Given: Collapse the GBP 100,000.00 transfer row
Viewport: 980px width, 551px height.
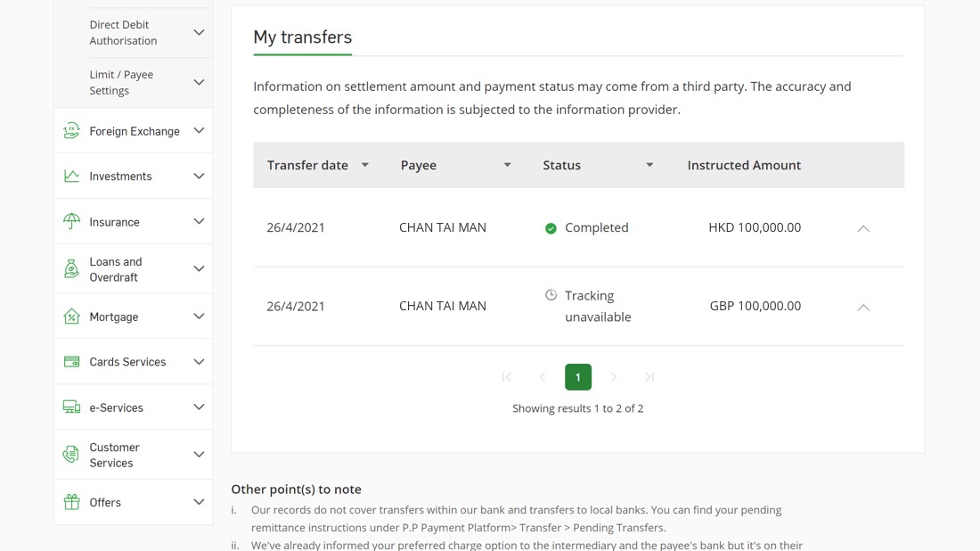Looking at the screenshot, I should (863, 307).
